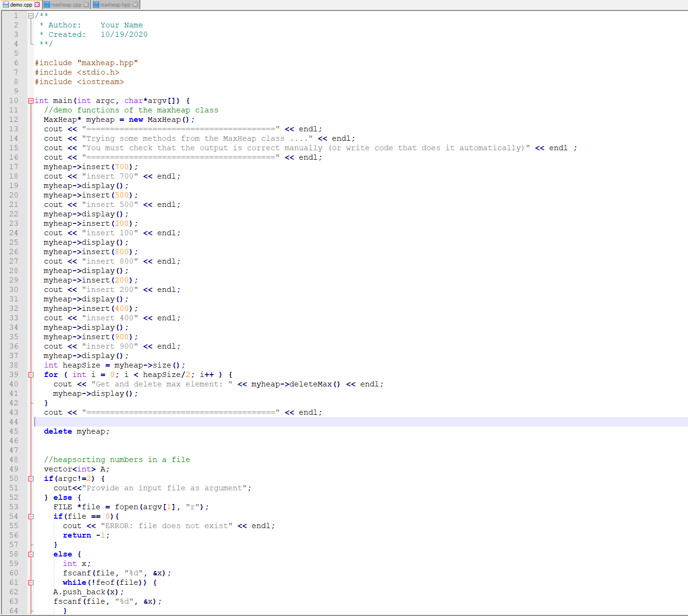Click the "ERROR: file does not exist" line
Image resolution: width=688 pixels, height=616 pixels.
coord(169,526)
